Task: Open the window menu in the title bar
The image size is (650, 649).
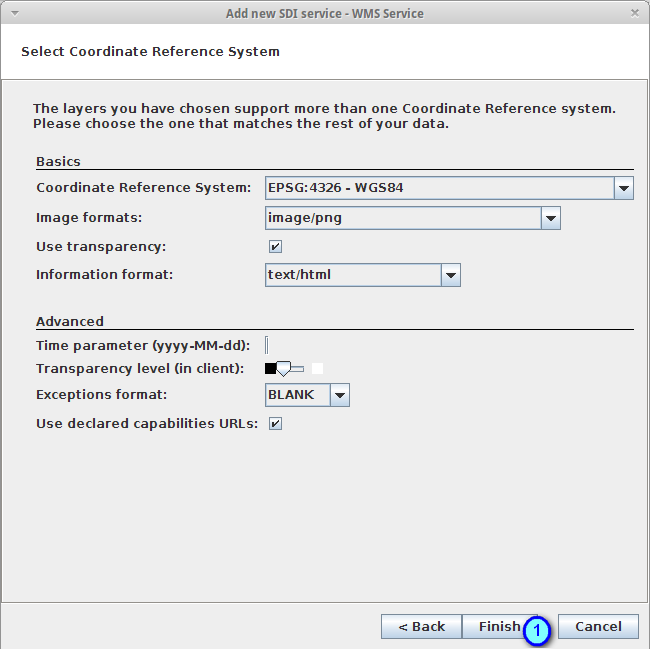Action: (x=14, y=13)
